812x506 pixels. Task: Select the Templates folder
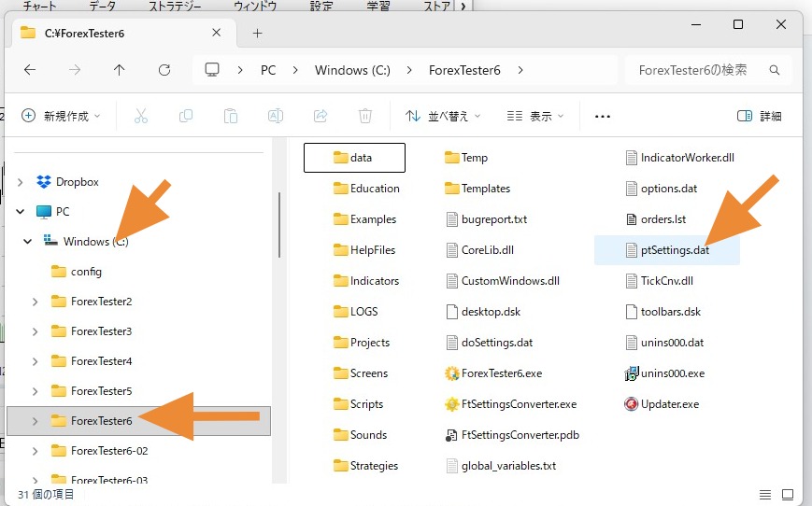pyautogui.click(x=477, y=189)
